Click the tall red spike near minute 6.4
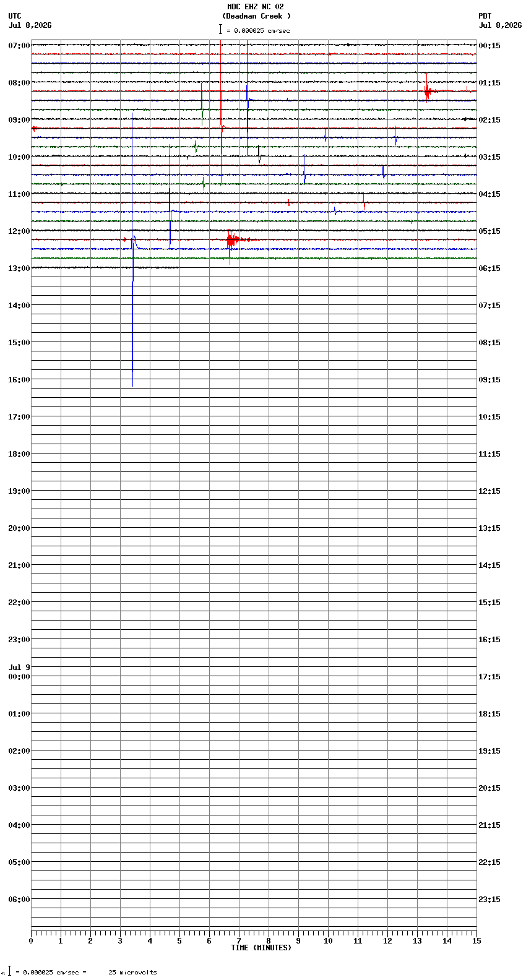 pos(221,99)
